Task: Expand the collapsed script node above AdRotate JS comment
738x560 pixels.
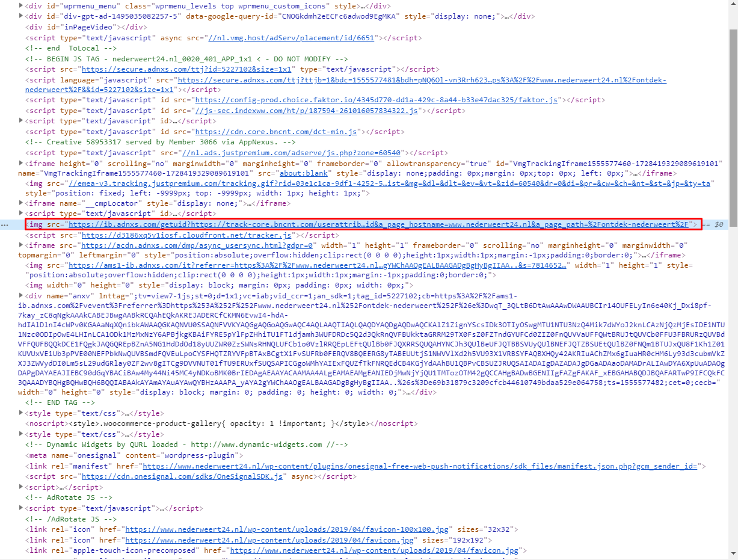Action: click(x=22, y=487)
